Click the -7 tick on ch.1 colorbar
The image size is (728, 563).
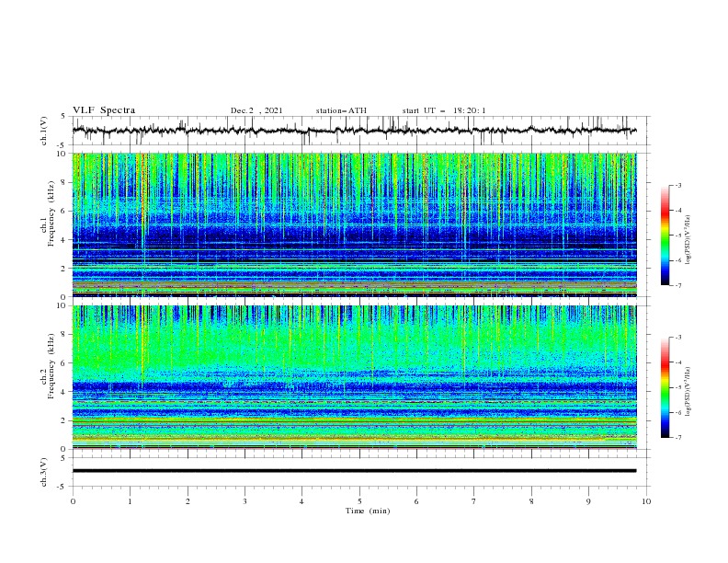[678, 285]
